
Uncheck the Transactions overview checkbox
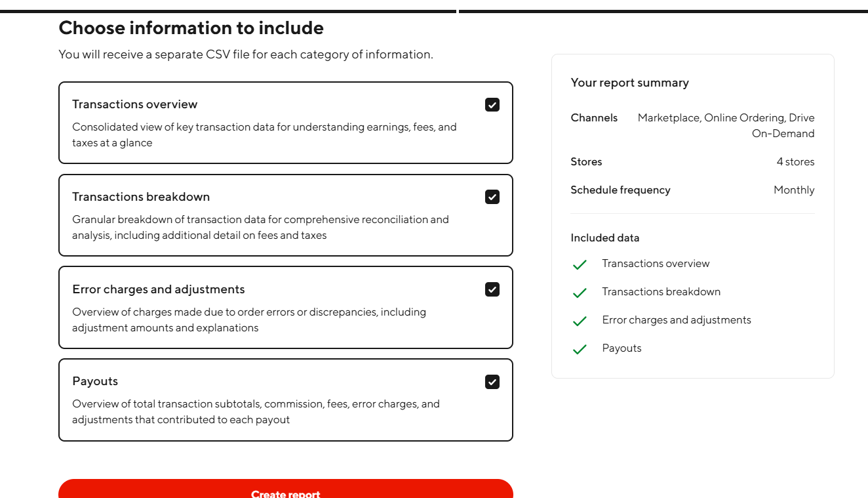point(492,104)
